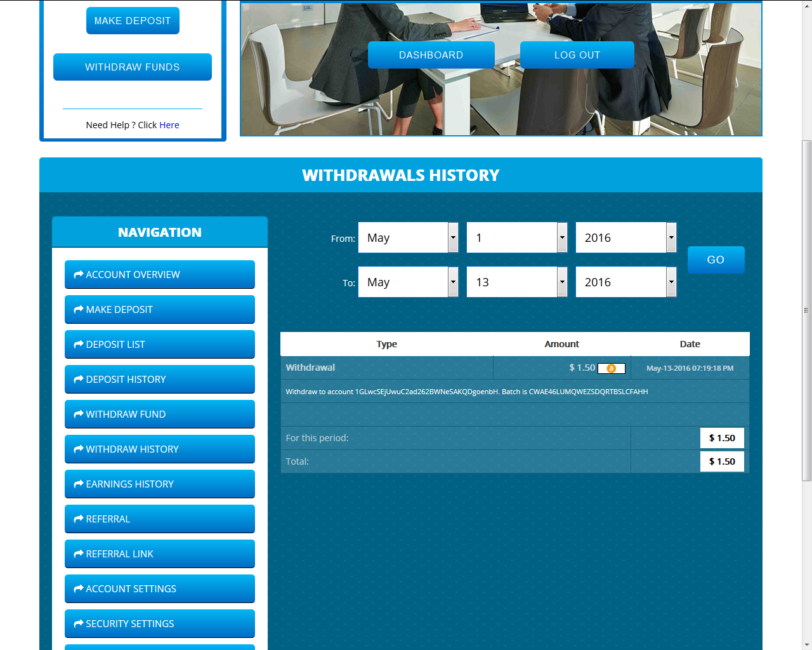
Task: Click the scrollbar down arrow
Action: 807,645
